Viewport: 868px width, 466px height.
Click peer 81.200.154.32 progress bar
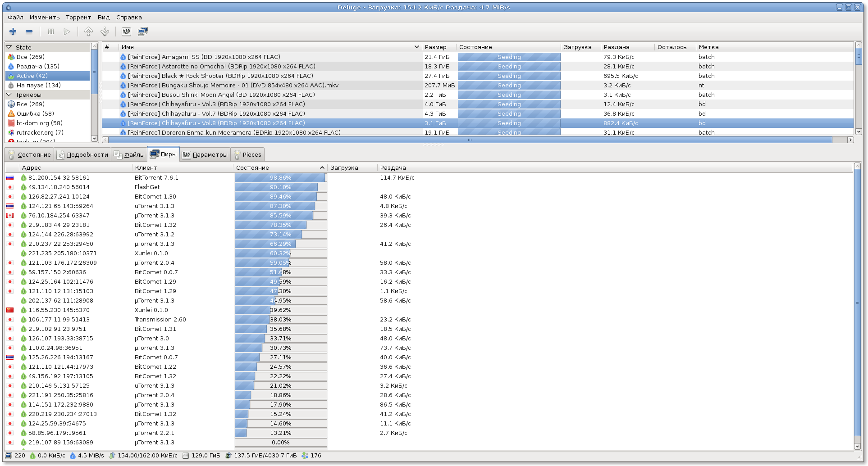(280, 178)
